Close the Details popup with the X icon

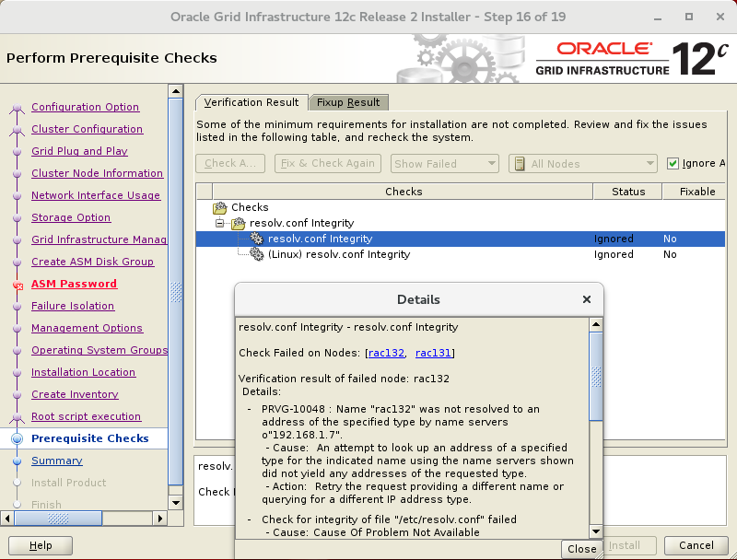(x=587, y=299)
